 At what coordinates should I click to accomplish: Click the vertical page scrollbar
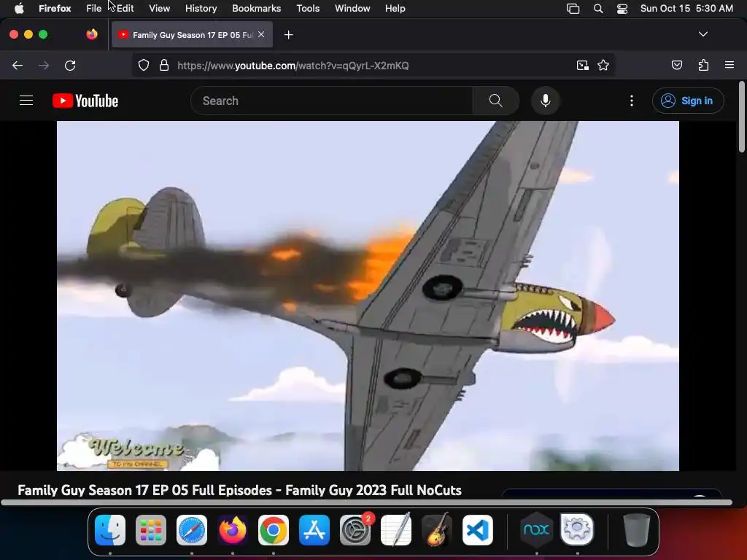tap(742, 117)
